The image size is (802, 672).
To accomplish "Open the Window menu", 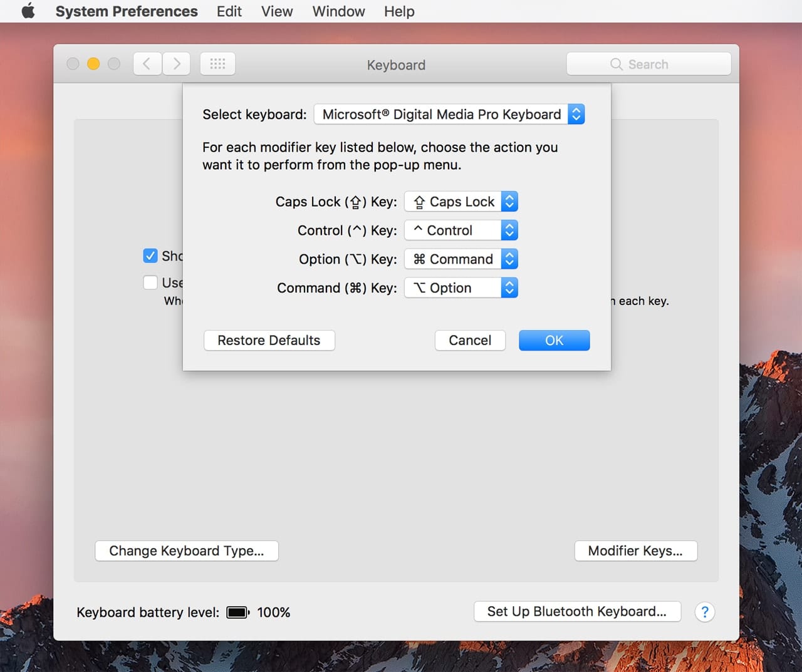I will click(338, 11).
